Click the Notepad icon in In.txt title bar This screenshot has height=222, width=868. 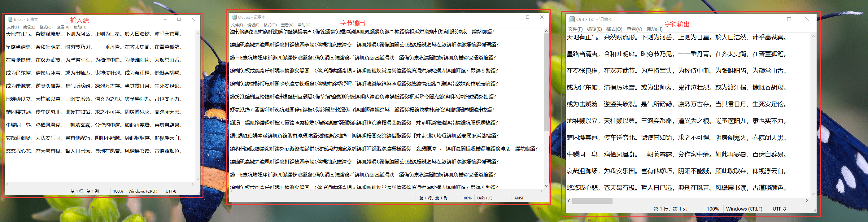tap(10, 19)
